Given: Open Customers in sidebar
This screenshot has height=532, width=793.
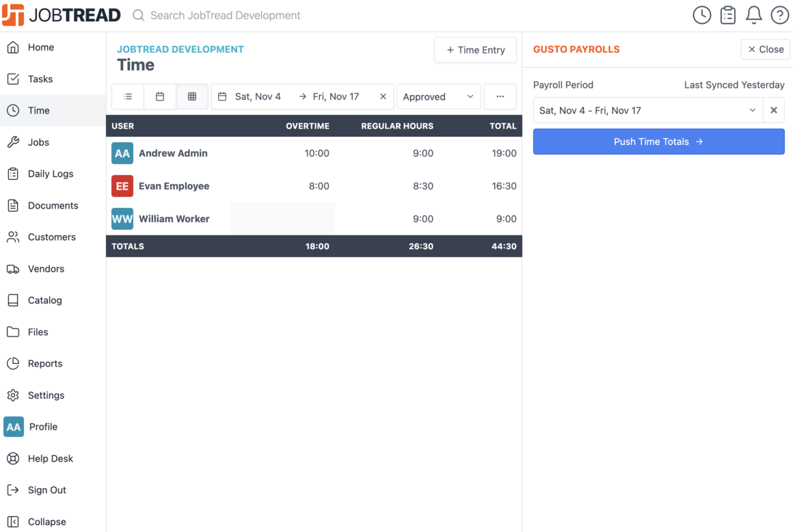Looking at the screenshot, I should point(53,237).
